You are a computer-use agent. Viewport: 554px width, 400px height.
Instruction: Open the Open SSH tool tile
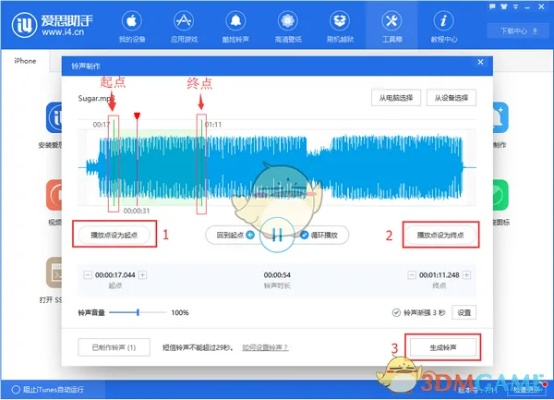point(54,272)
